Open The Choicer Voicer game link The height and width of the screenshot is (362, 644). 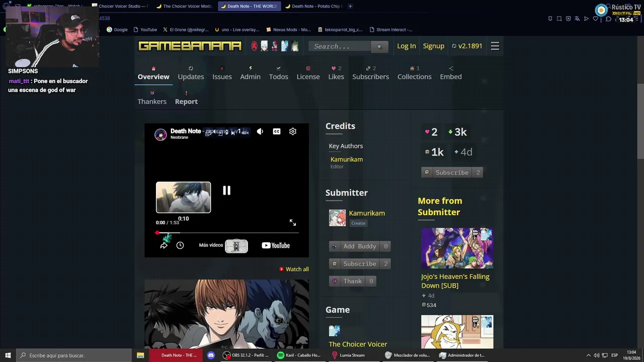click(x=358, y=344)
